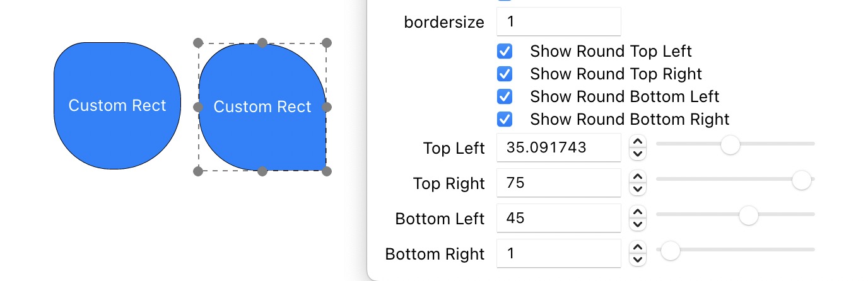Click the Bottom Right stepper arrows

click(638, 254)
